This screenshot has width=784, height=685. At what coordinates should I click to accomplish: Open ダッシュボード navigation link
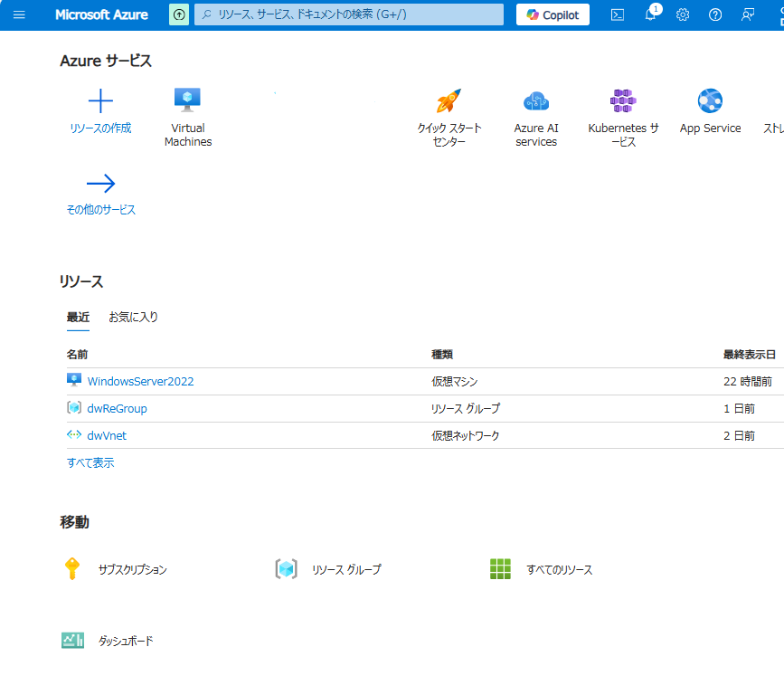tap(126, 641)
